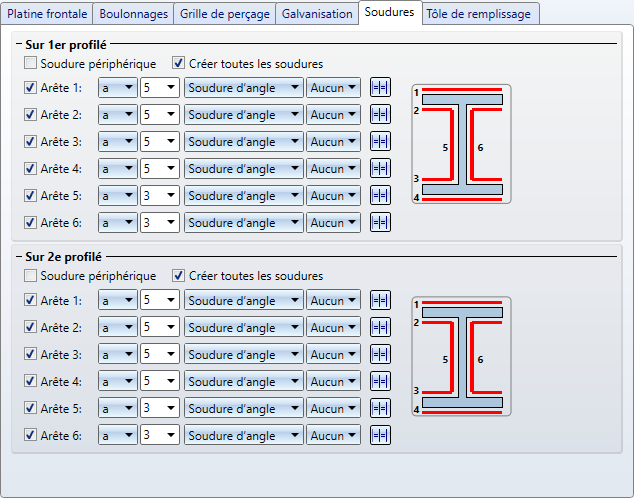Uncheck Créer toutes les soudures for second profile
Screen dimensions: 634x498
coord(179,276)
